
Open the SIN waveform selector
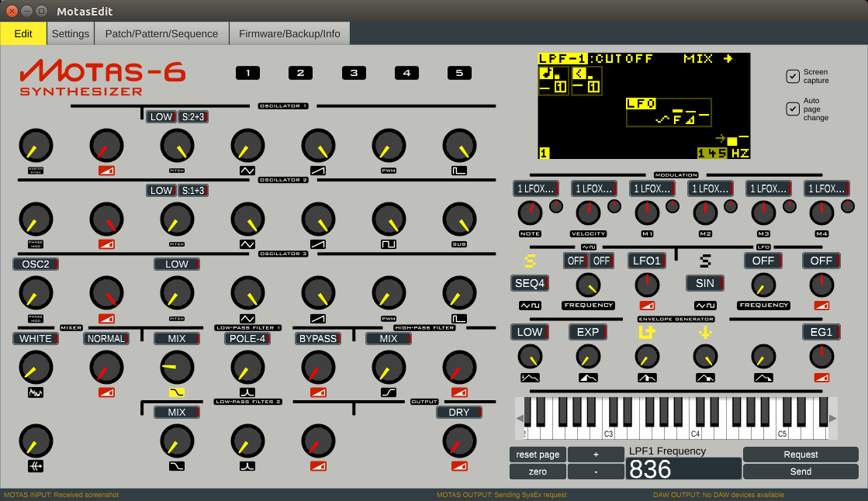point(704,283)
